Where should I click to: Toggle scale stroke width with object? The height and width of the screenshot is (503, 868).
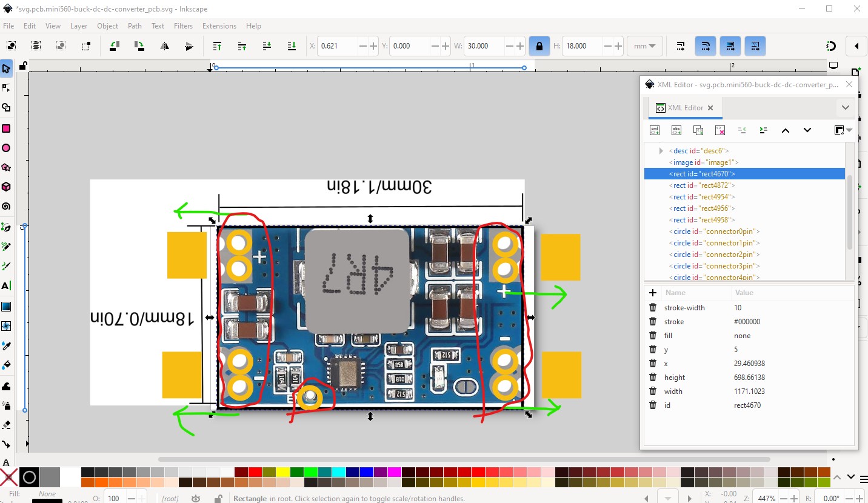681,46
